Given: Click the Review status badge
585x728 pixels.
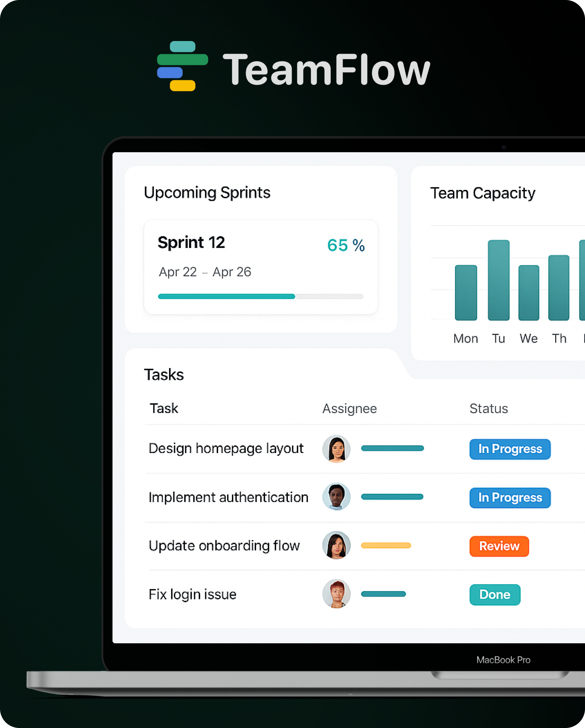Looking at the screenshot, I should pyautogui.click(x=499, y=546).
